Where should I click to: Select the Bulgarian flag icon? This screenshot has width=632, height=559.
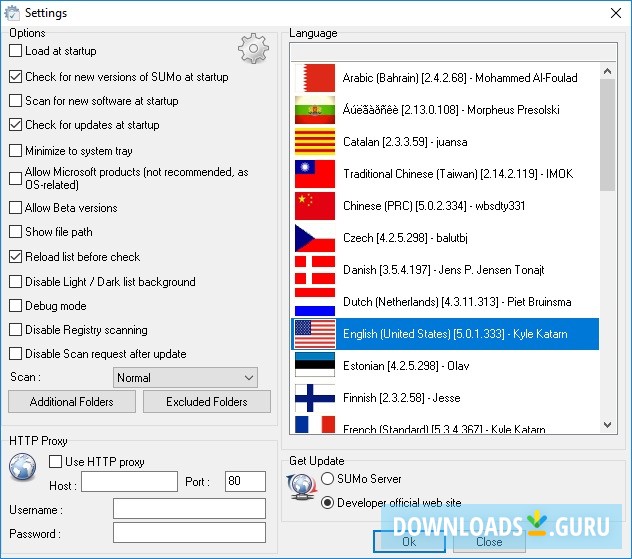pos(315,110)
